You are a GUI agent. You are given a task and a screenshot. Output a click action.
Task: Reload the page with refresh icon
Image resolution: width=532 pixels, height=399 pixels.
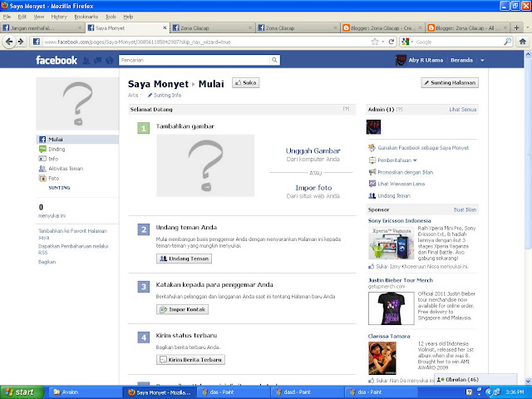click(x=392, y=42)
